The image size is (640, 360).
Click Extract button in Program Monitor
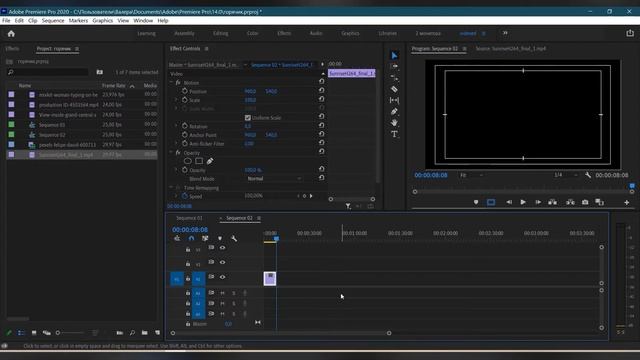pos(570,202)
